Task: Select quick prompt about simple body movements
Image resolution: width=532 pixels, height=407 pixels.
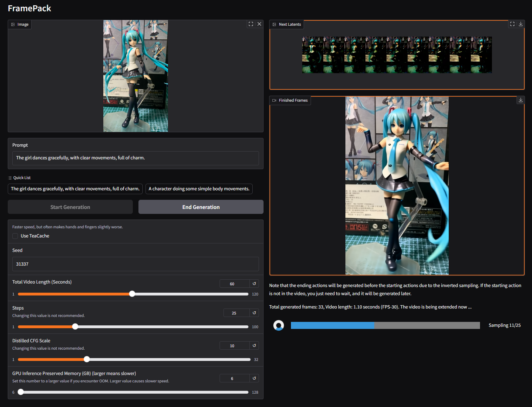Action: [199, 189]
